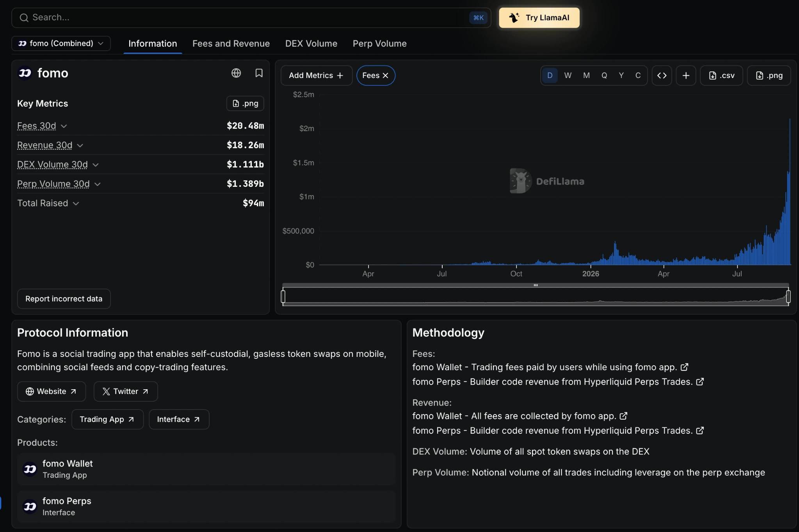
Task: Remove the Fees metric chip
Action: click(385, 75)
